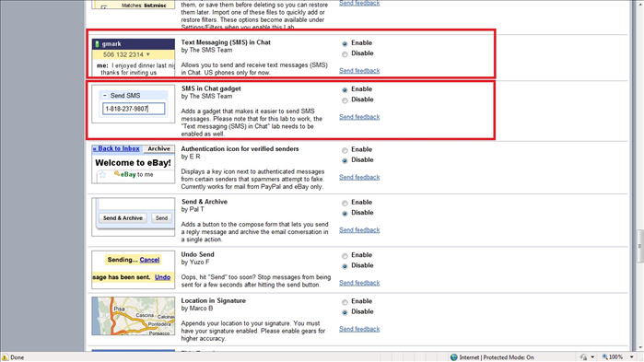Click the 'by Marco B' author text
This screenshot has height=362, width=644.
pyautogui.click(x=197, y=309)
